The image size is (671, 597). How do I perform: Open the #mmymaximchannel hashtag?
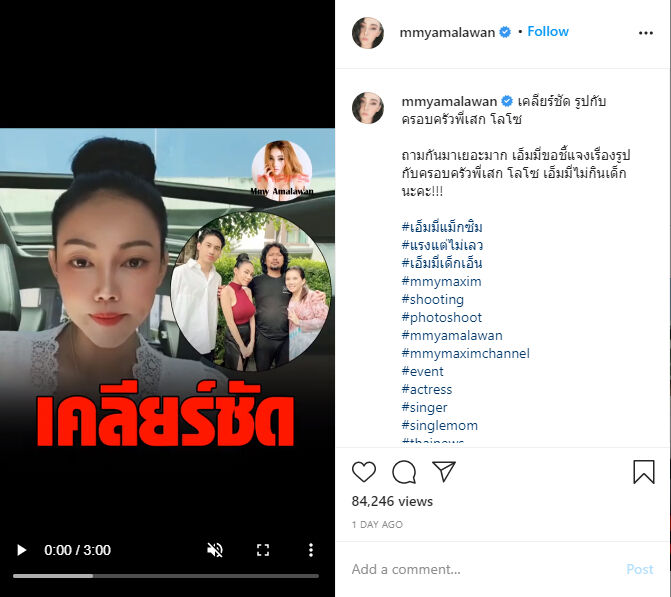[466, 353]
